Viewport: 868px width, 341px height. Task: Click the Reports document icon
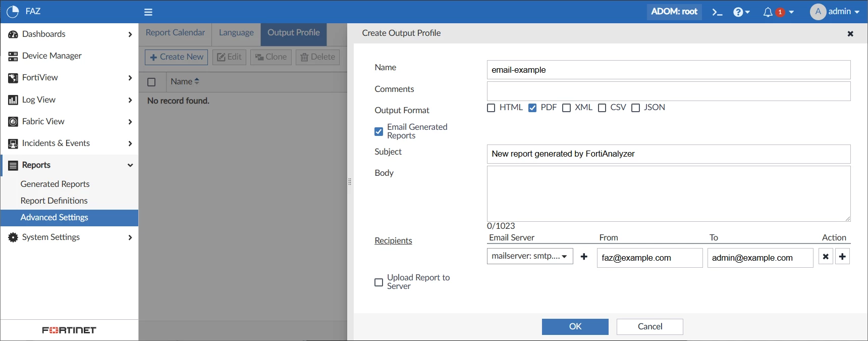(13, 165)
